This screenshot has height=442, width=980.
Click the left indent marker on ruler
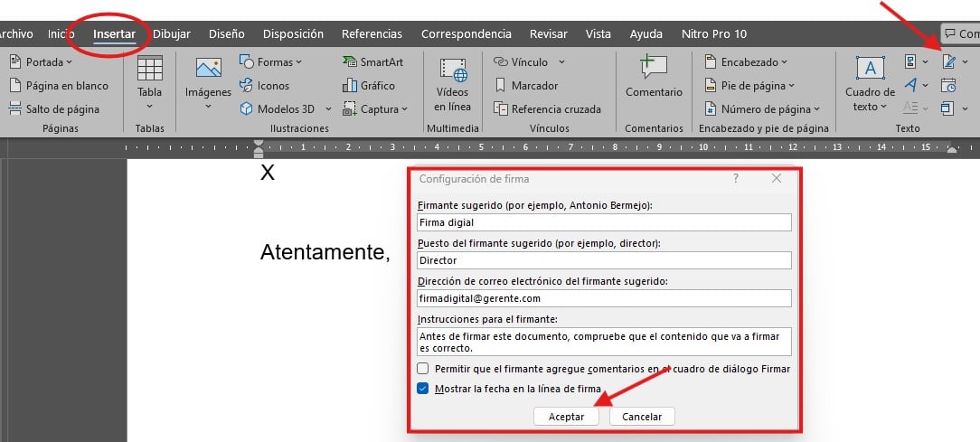coord(259,148)
